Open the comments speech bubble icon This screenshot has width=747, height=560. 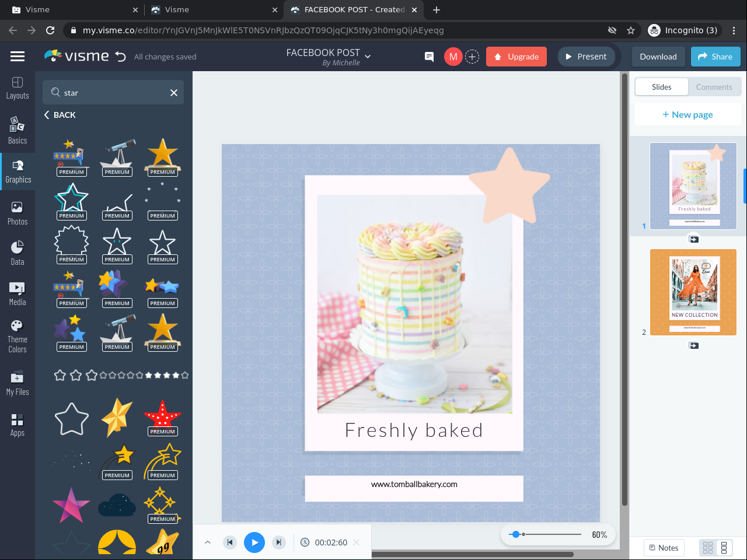click(x=429, y=57)
